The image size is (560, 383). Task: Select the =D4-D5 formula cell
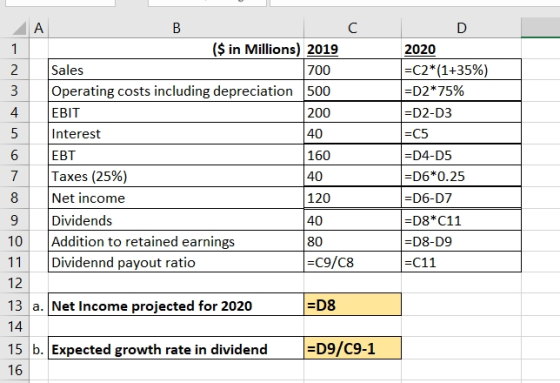point(461,155)
